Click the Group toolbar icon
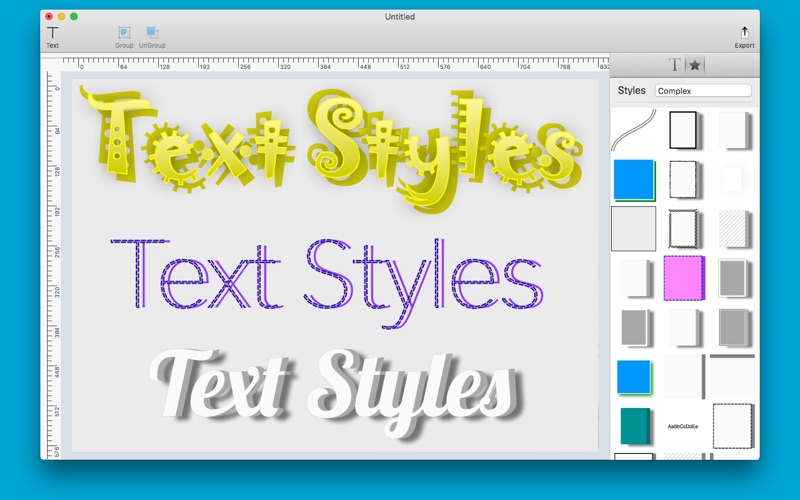The image size is (800, 500). click(124, 37)
